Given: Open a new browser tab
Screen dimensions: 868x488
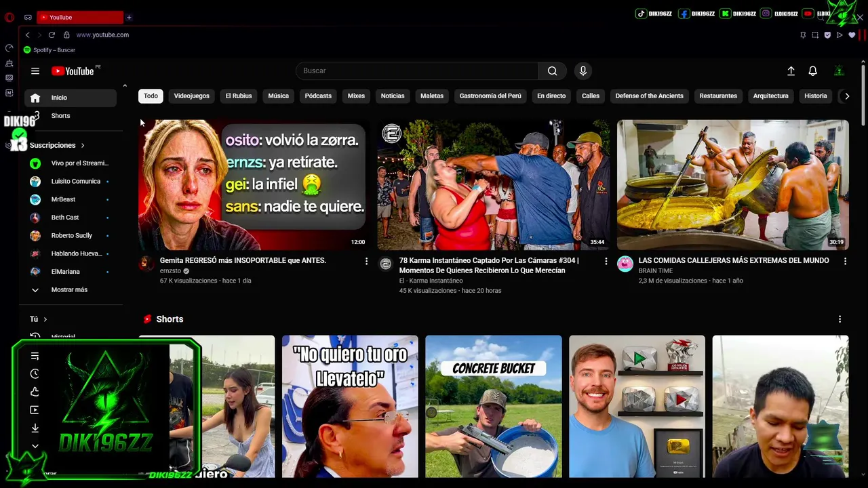Looking at the screenshot, I should 129,17.
